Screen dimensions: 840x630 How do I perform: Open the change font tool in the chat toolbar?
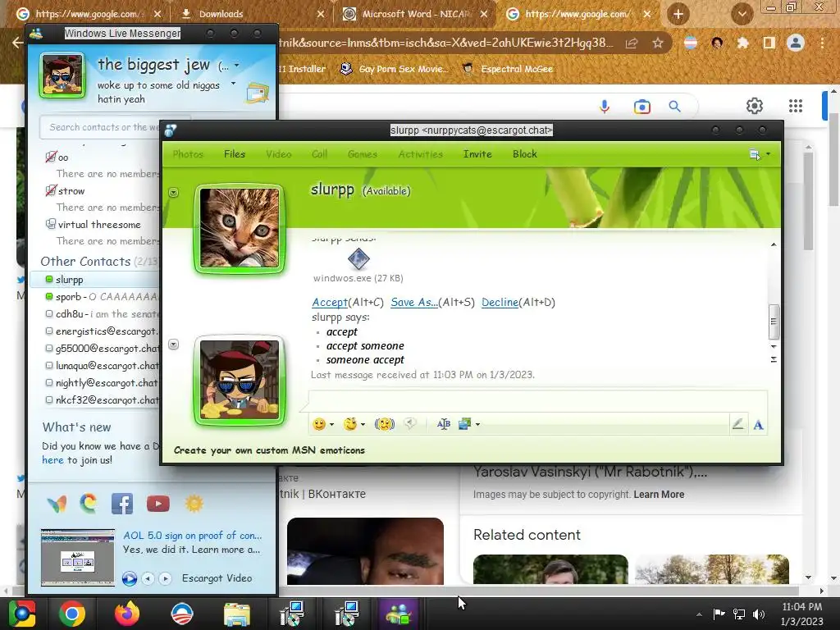444,424
